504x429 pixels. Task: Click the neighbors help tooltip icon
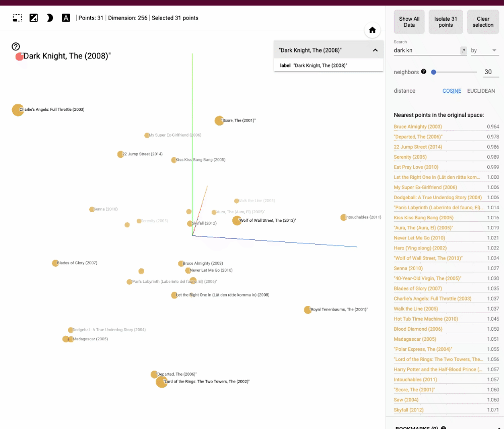423,72
